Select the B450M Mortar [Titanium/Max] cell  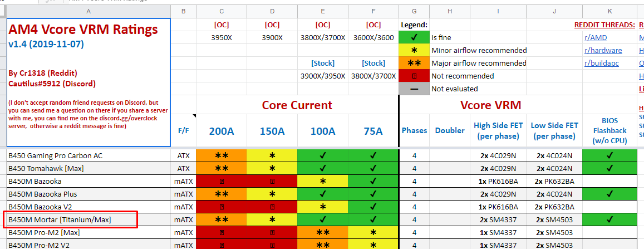[x=89, y=220]
